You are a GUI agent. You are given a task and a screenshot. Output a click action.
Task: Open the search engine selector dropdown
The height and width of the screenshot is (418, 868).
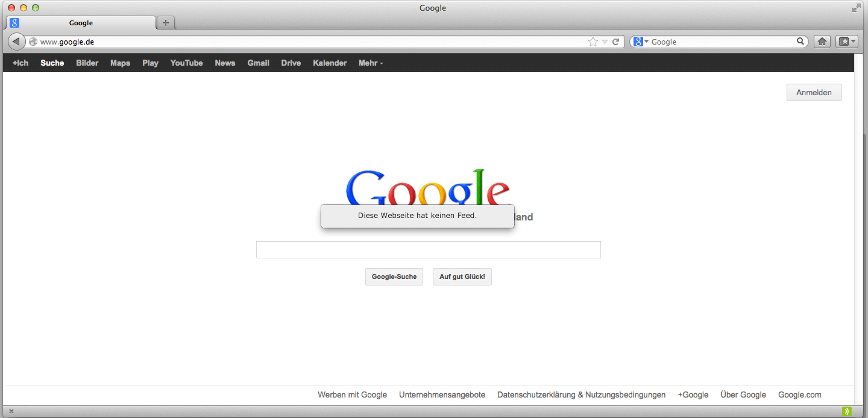(x=641, y=42)
